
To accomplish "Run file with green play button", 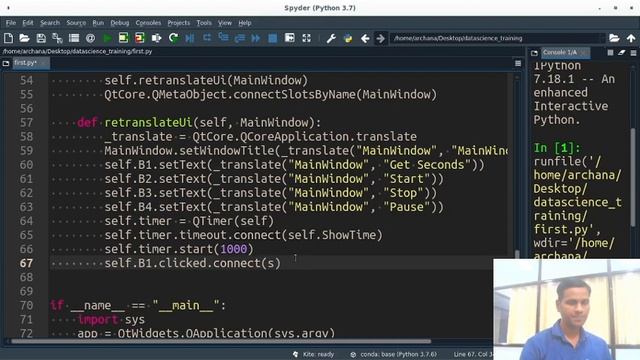I will [107, 38].
